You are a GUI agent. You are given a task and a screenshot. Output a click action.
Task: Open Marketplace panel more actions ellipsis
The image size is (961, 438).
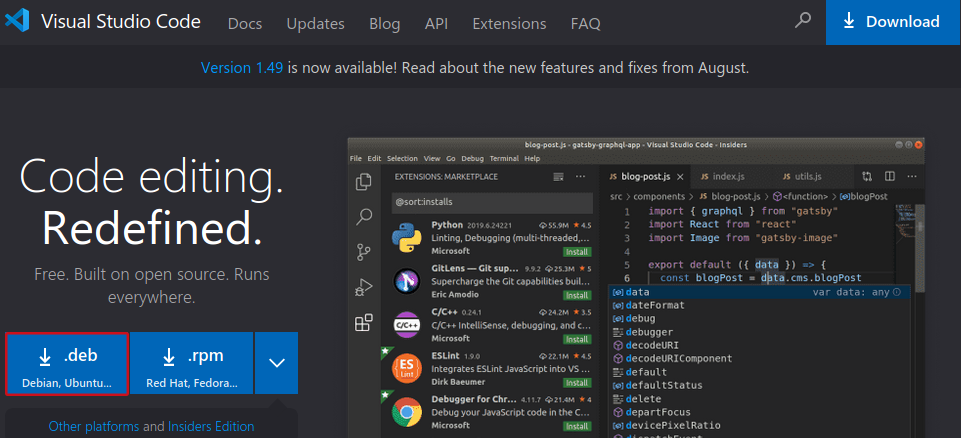click(580, 177)
